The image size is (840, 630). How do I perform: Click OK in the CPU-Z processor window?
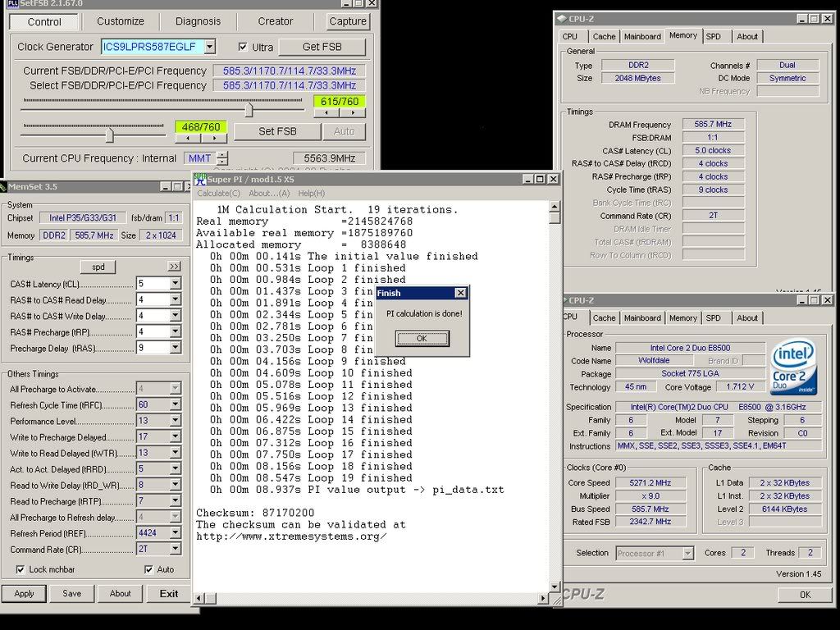click(806, 595)
